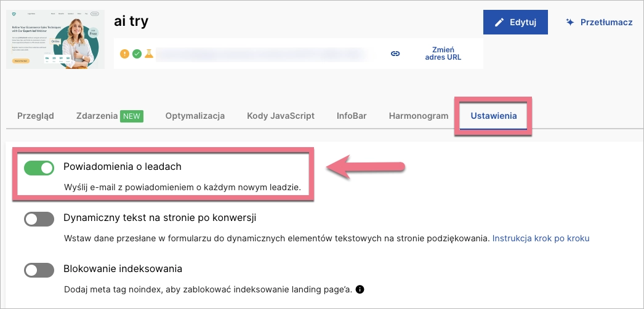Click the A/B test flask icon
This screenshot has width=644, height=309.
tap(148, 54)
